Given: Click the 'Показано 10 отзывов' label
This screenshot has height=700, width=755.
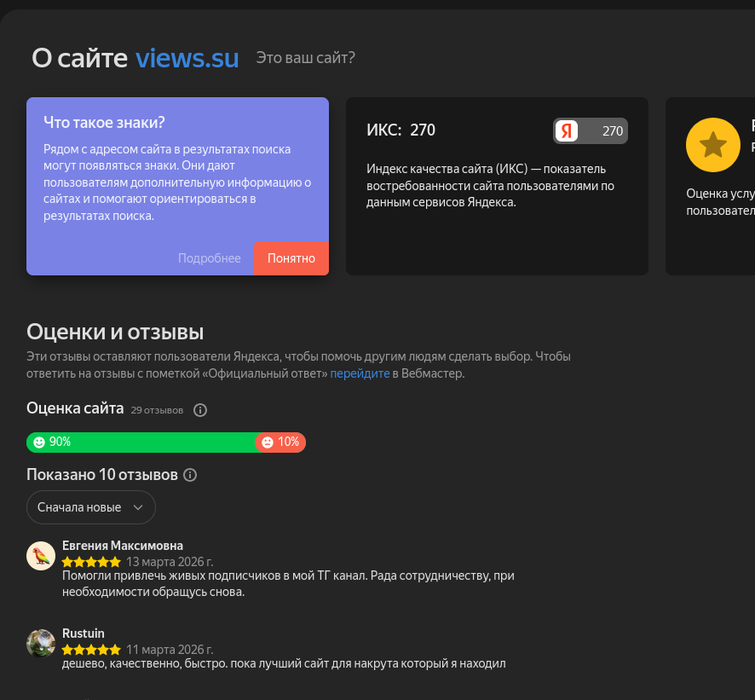Looking at the screenshot, I should click(x=102, y=475).
